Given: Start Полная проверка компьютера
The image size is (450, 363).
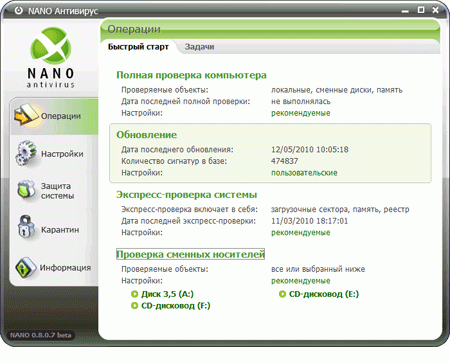Looking at the screenshot, I should coord(191,75).
